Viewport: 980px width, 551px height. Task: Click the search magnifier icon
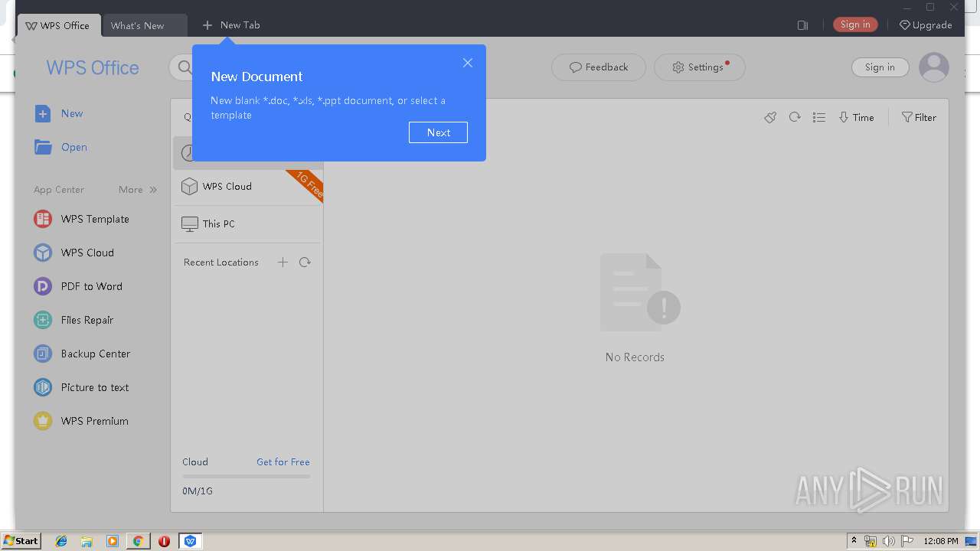[x=185, y=67]
